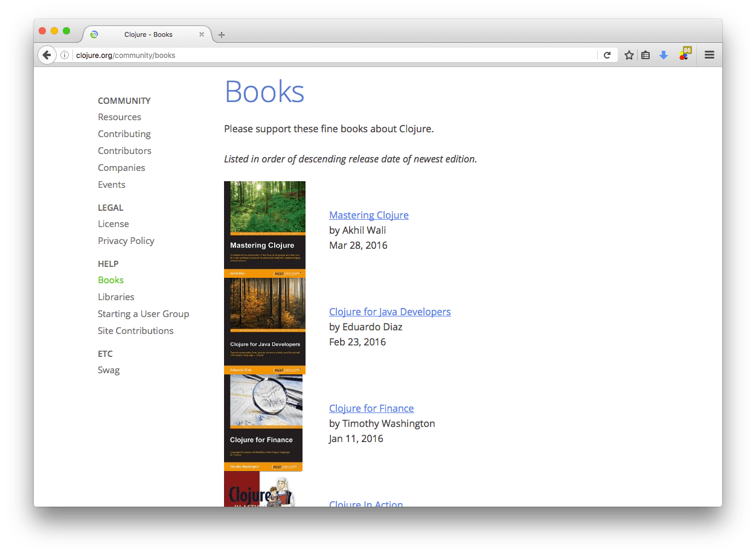Navigate to Contributors page
This screenshot has width=756, height=555.
(x=124, y=150)
